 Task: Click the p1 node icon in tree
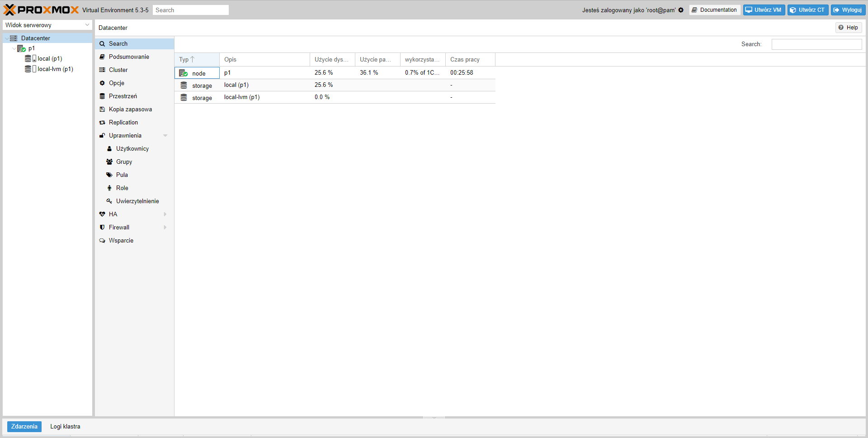pos(21,48)
